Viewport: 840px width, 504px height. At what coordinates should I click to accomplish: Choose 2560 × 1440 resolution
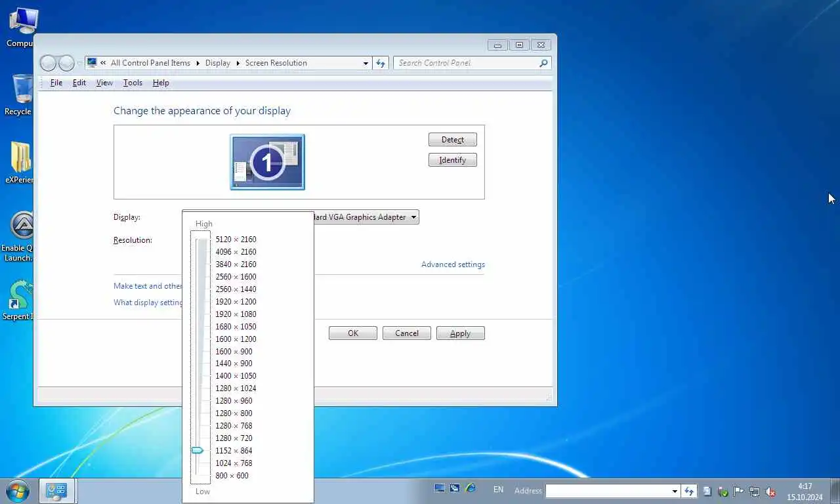236,289
